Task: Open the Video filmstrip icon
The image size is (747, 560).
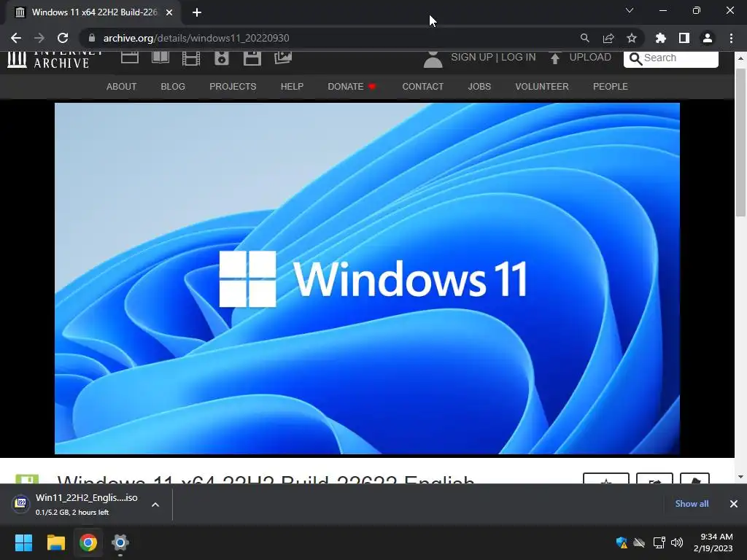Action: click(x=191, y=58)
